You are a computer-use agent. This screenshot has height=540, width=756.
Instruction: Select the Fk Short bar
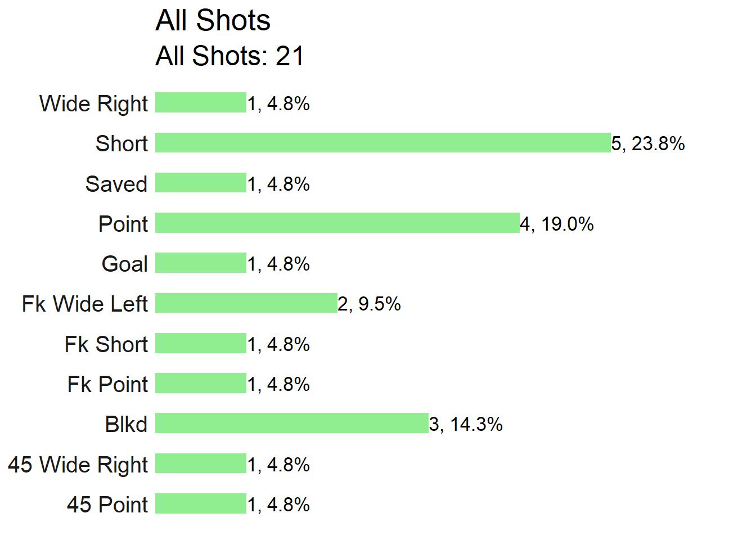point(201,343)
